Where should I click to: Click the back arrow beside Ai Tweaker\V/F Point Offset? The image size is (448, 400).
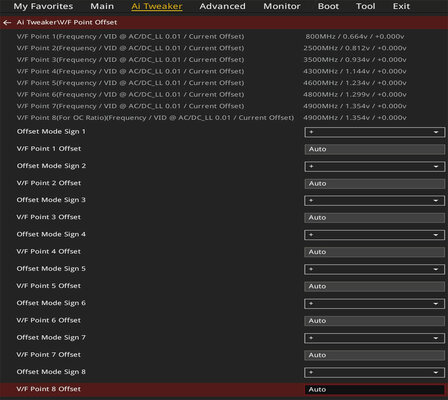point(7,23)
